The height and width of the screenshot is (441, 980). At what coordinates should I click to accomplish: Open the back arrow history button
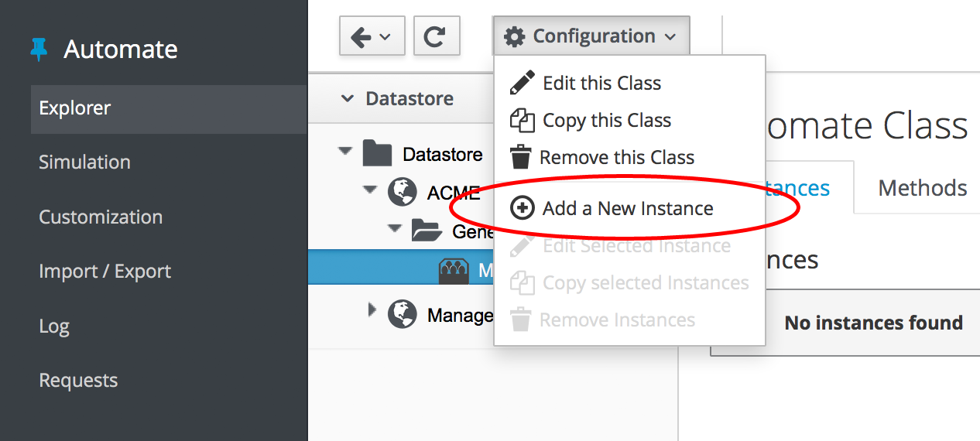tap(372, 36)
